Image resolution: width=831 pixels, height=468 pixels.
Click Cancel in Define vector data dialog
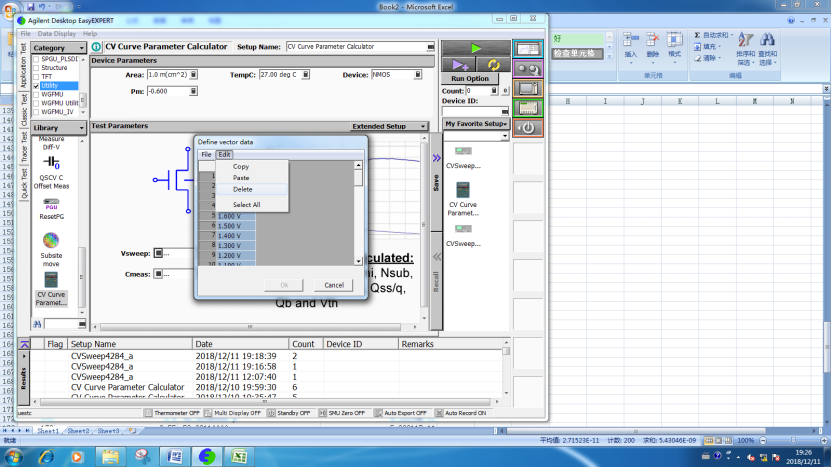point(334,285)
